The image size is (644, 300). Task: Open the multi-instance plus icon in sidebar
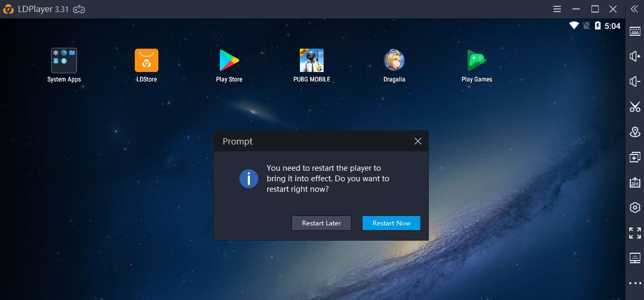(635, 157)
